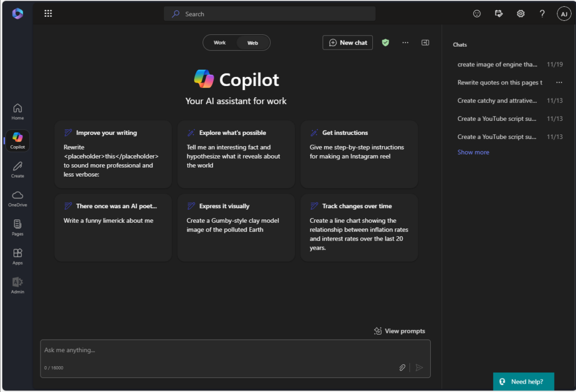
Task: Select the AI poet limerick prompt card
Action: click(112, 228)
